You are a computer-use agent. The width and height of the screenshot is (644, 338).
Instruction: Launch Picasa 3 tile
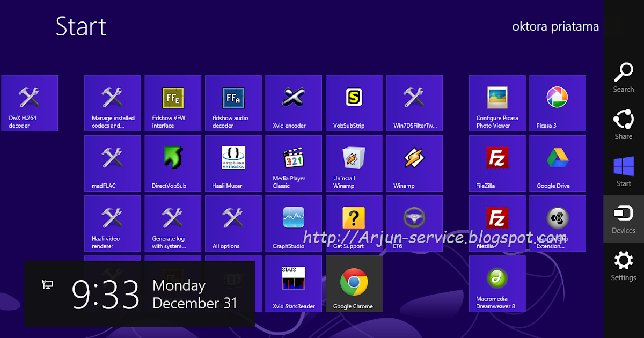coord(558,103)
